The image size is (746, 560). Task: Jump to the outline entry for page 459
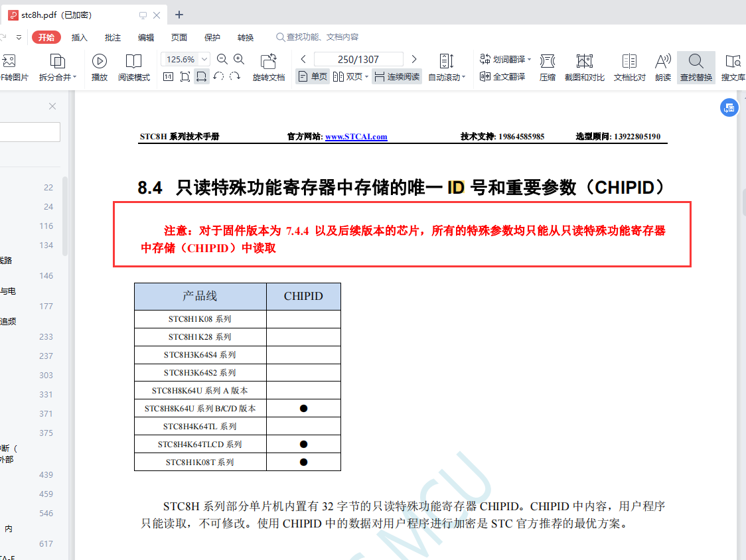coord(46,494)
